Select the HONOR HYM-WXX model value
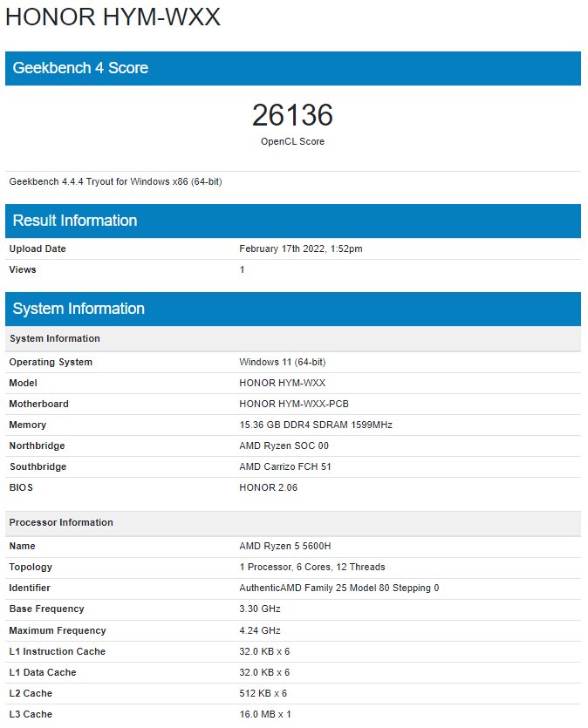588x728 pixels. click(283, 383)
